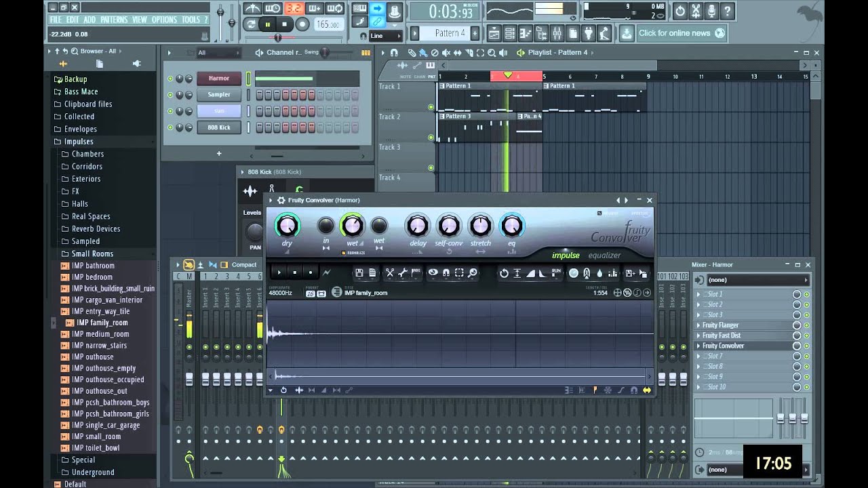Open the plugin picker plug icon

(x=589, y=33)
